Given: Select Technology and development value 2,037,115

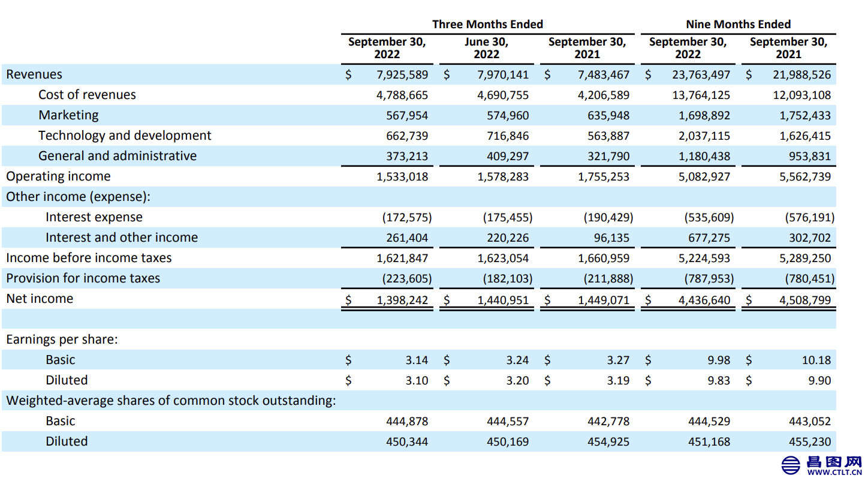Looking at the screenshot, I should (x=705, y=136).
